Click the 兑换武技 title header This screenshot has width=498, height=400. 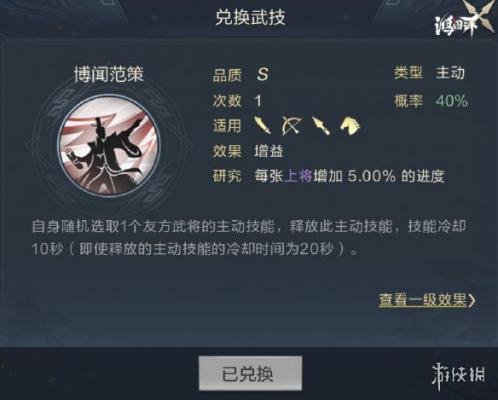[250, 17]
